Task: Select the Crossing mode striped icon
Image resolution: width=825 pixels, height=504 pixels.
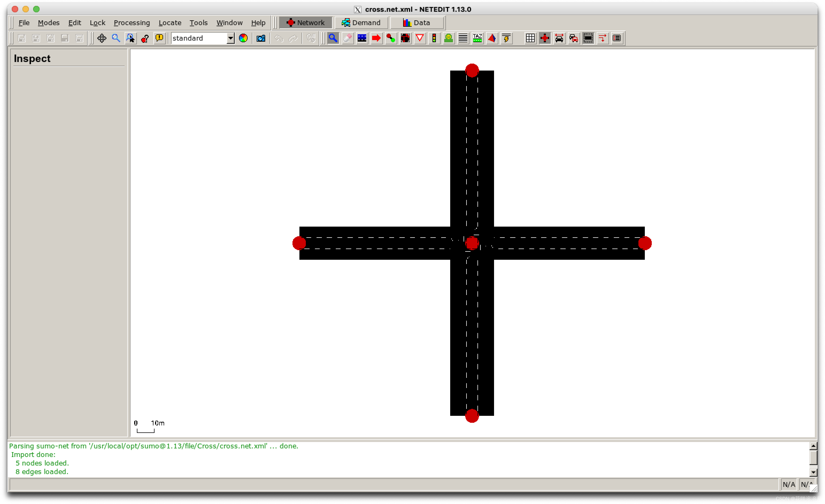Action: click(x=463, y=38)
